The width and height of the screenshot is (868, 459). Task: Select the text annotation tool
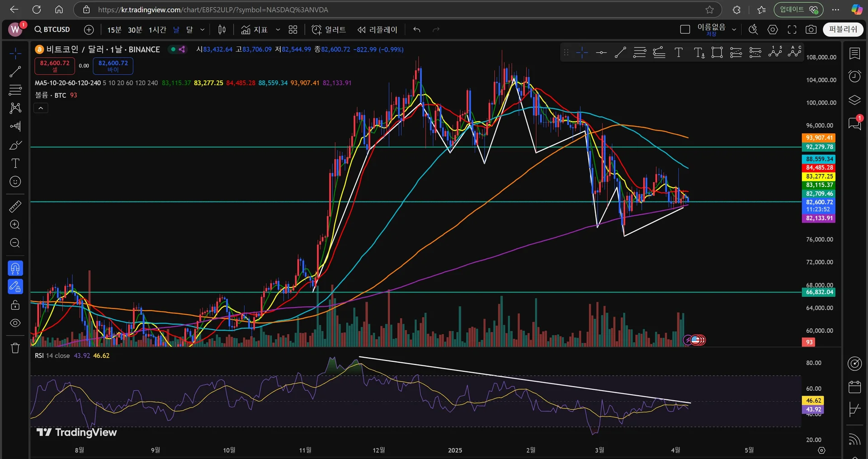pyautogui.click(x=15, y=163)
